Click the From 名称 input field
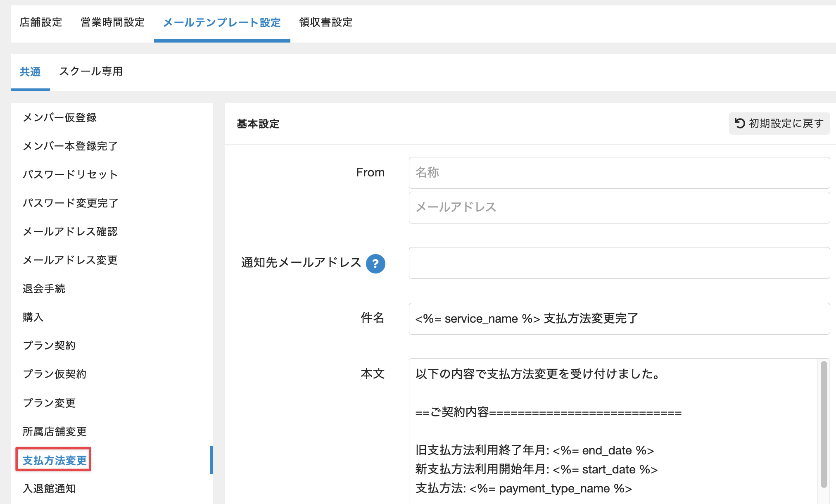 pyautogui.click(x=619, y=173)
